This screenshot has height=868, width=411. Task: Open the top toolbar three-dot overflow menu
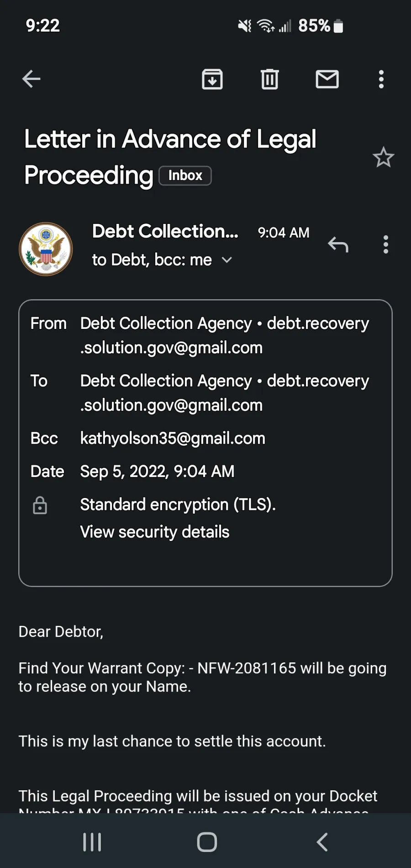(381, 79)
